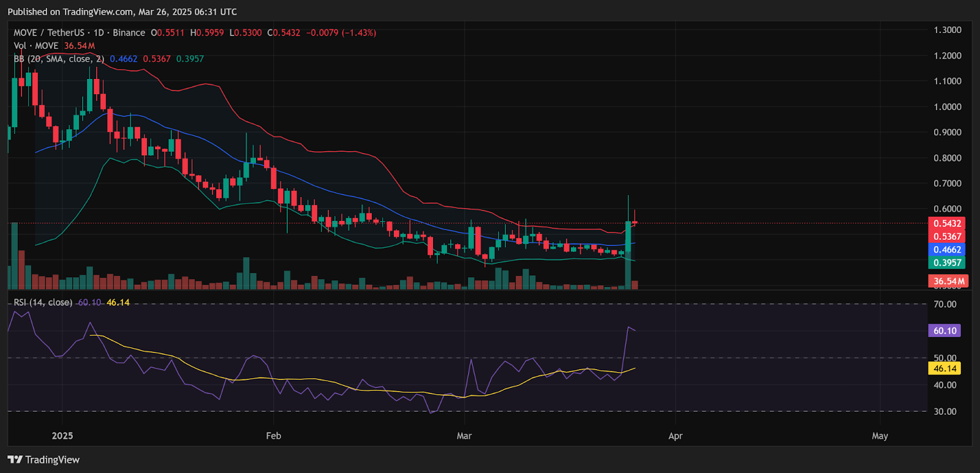Click the green 0.3957 lower band tag
This screenshot has height=473, width=980.
coord(947,263)
